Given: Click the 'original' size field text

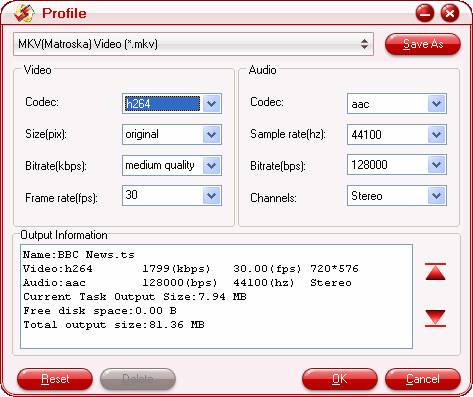Looking at the screenshot, I should [142, 135].
